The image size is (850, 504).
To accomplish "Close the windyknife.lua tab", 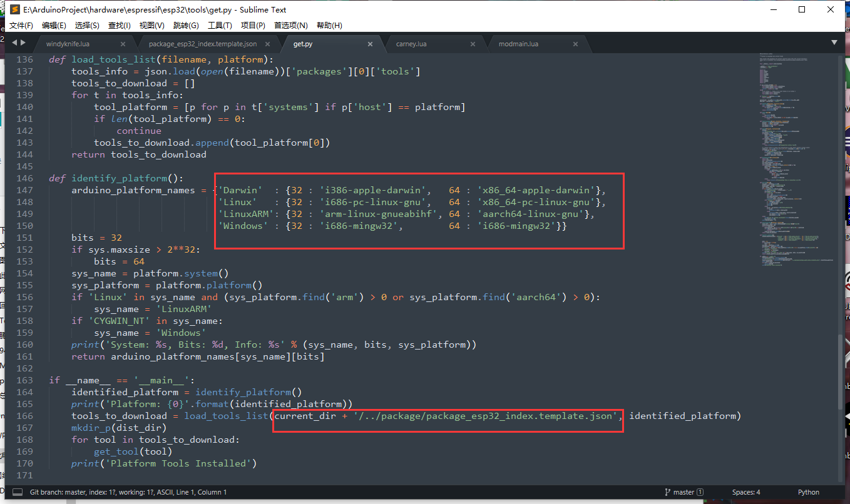I will [x=123, y=44].
